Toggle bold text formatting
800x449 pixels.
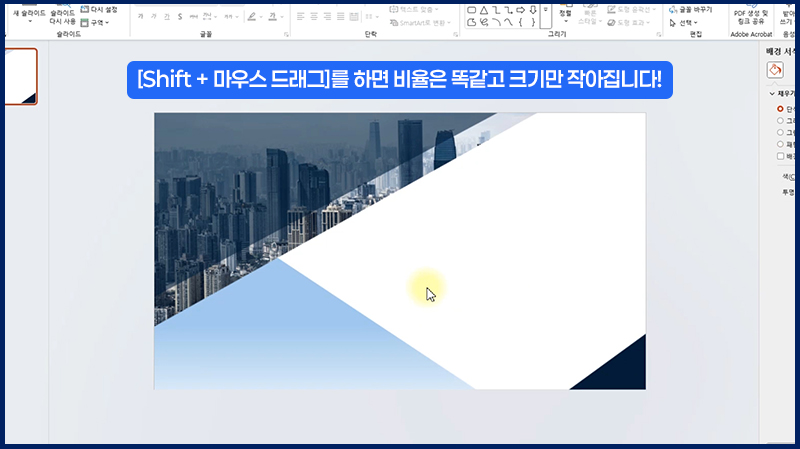140,17
